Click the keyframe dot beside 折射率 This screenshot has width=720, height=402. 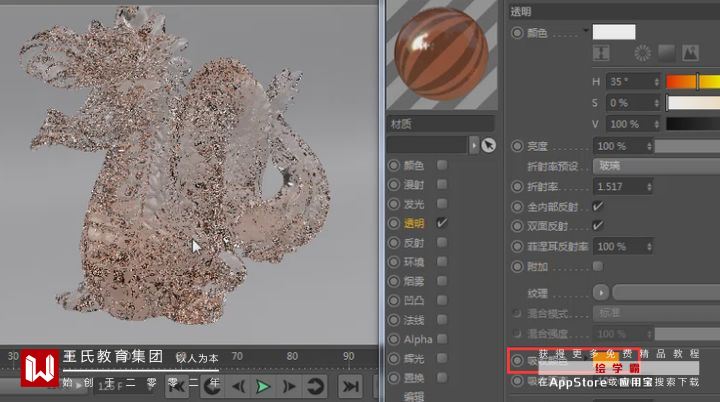coord(517,187)
